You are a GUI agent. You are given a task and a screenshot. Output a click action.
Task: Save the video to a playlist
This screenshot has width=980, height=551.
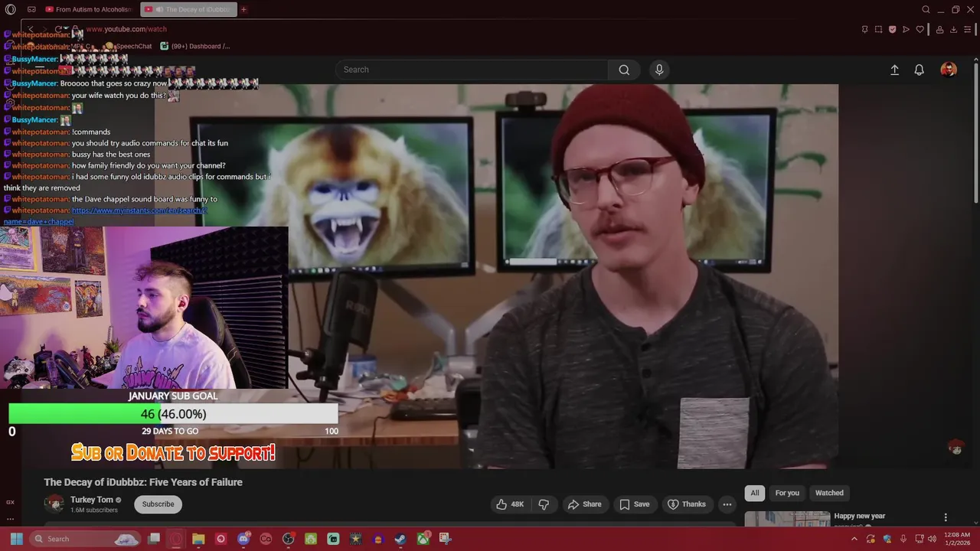click(x=634, y=504)
